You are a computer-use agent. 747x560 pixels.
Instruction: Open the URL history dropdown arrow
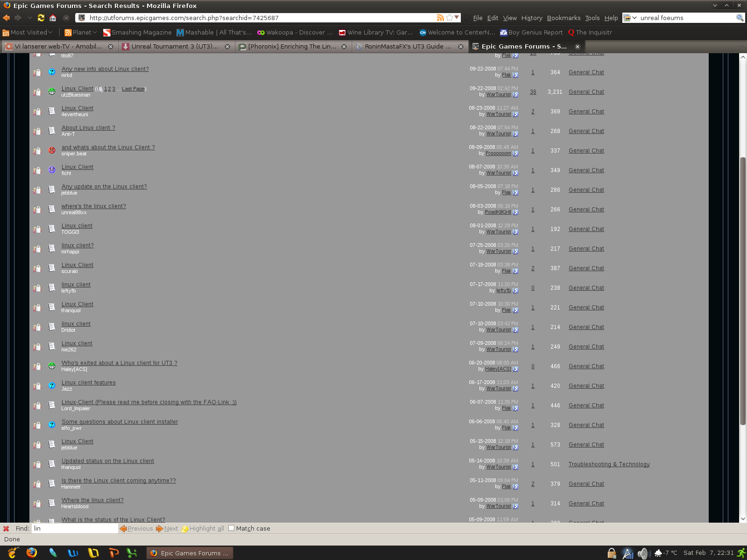457,17
